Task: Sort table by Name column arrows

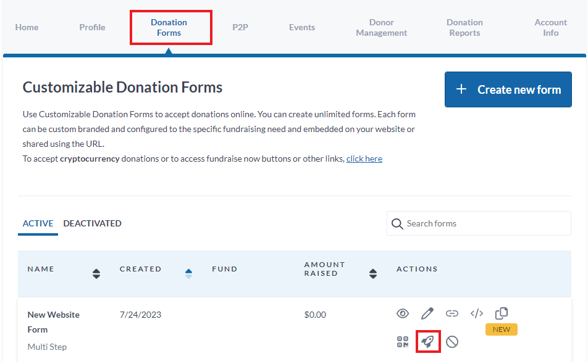Action: (x=96, y=274)
